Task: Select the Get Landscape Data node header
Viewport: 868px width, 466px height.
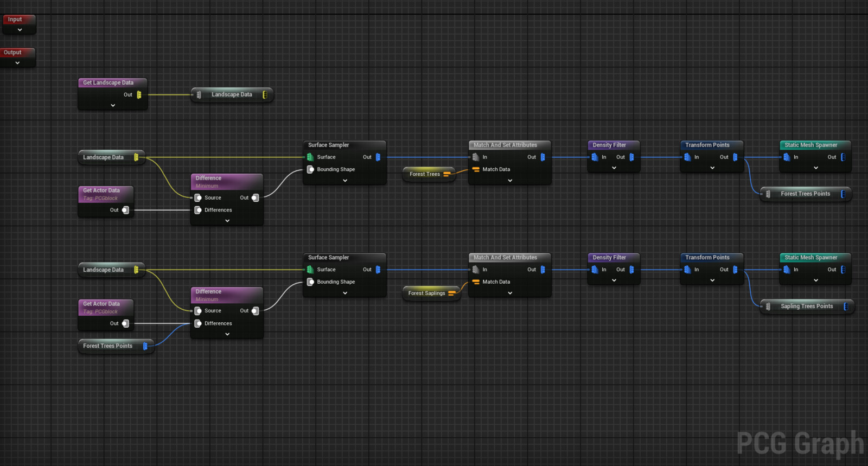Action: click(113, 82)
